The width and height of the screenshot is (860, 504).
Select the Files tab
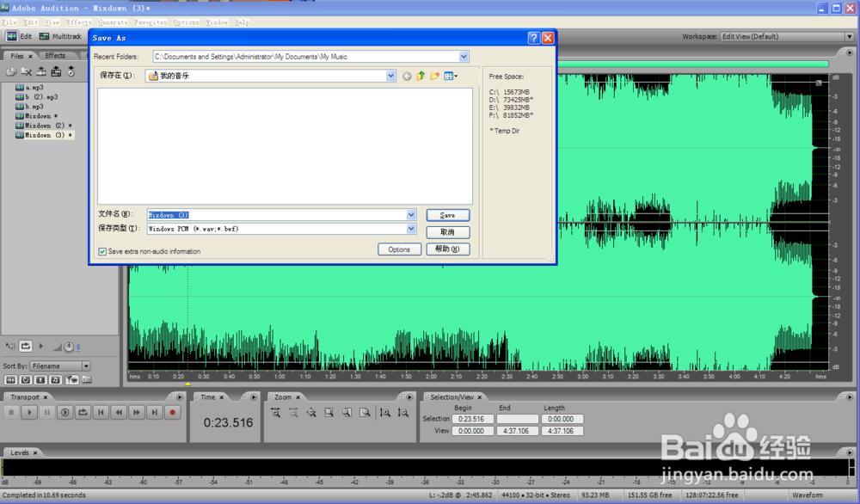tap(17, 56)
